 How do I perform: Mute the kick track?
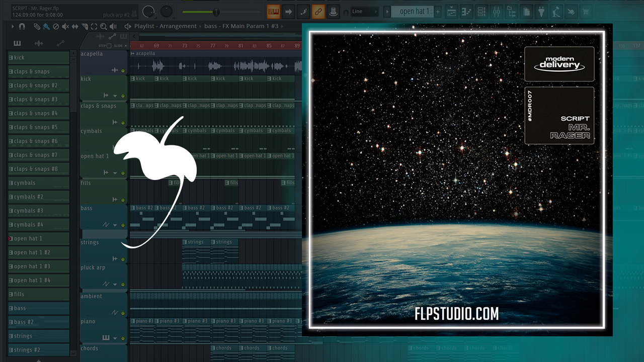(x=123, y=96)
